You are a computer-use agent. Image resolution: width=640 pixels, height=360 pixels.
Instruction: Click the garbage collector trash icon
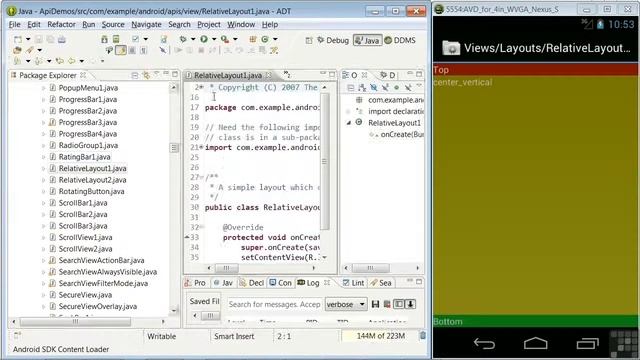tap(422, 336)
